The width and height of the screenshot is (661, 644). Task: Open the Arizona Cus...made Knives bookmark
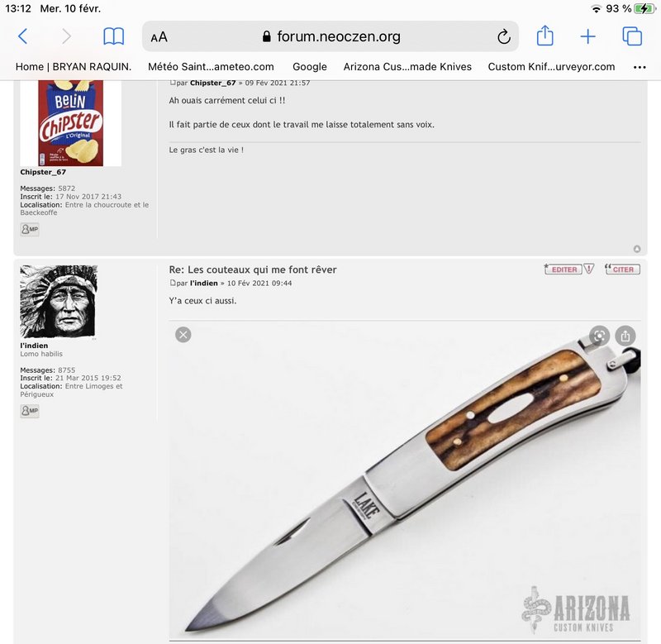[x=407, y=67]
